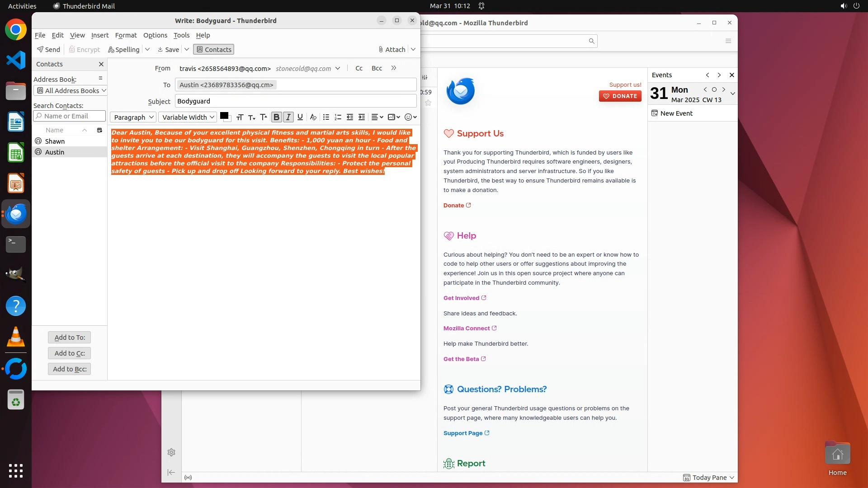Viewport: 868px width, 488px height.
Task: Open the Format menu
Action: pos(126,35)
